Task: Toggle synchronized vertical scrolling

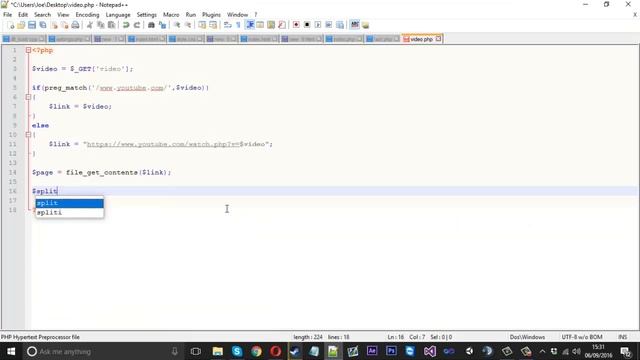Action: point(202,25)
